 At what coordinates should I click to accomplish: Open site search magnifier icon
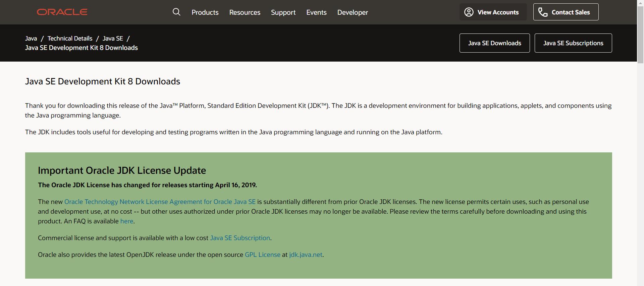176,12
